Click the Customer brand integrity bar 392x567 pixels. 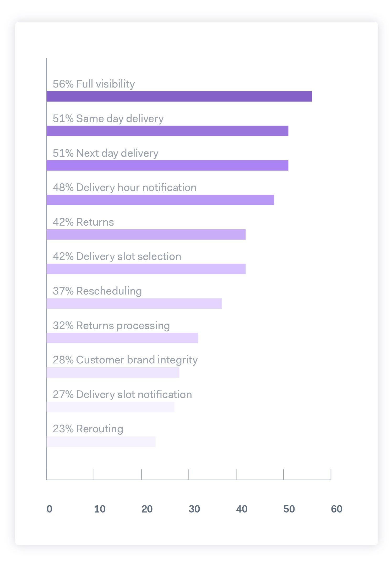(113, 373)
